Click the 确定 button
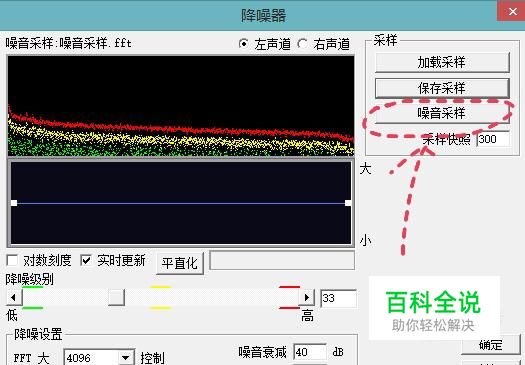The image size is (525, 365). click(x=491, y=345)
